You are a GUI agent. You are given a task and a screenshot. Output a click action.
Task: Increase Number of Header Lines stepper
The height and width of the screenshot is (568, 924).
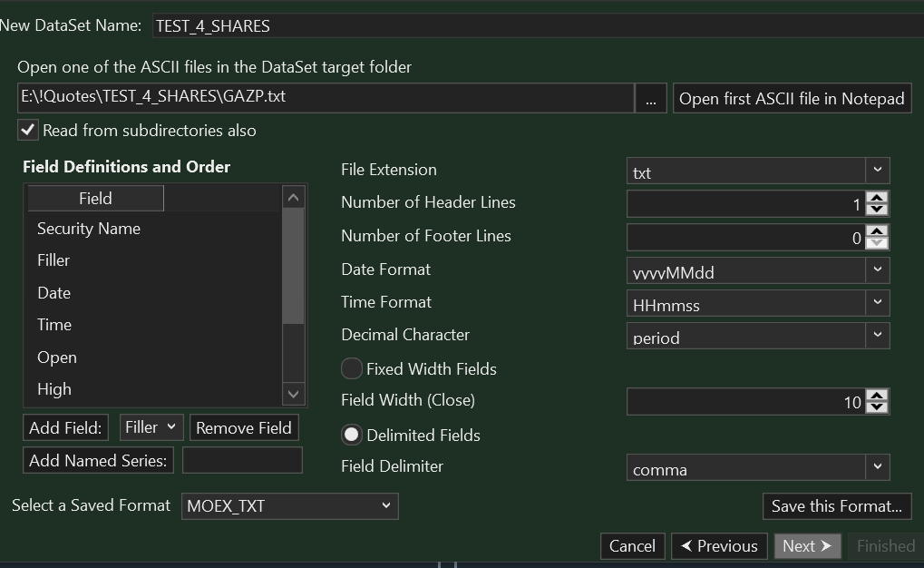pyautogui.click(x=877, y=198)
